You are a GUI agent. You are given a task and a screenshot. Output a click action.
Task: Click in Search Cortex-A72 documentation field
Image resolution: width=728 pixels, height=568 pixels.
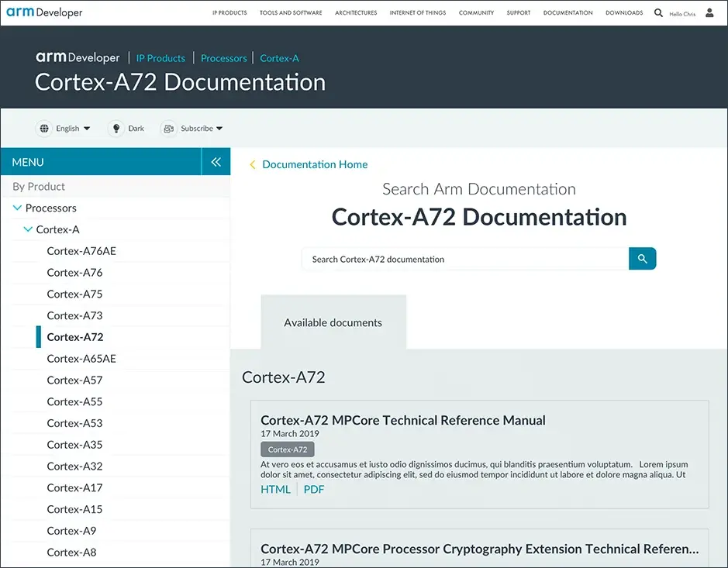point(465,259)
